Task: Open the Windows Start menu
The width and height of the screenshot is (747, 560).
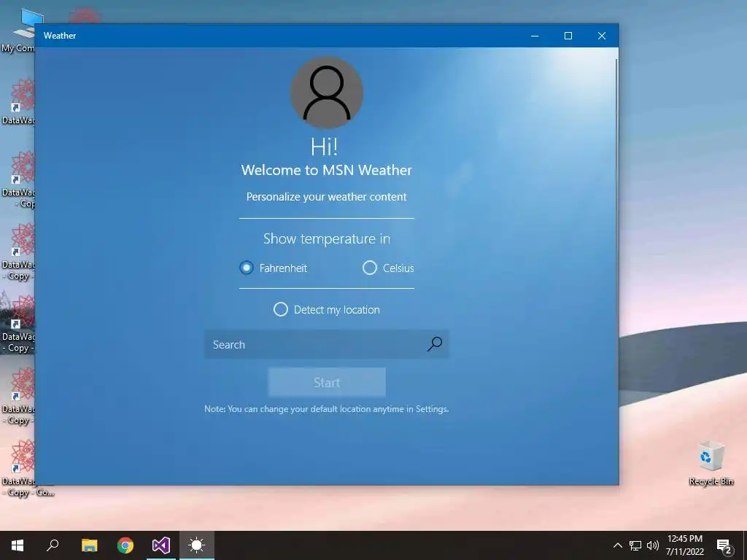Action: (18, 545)
